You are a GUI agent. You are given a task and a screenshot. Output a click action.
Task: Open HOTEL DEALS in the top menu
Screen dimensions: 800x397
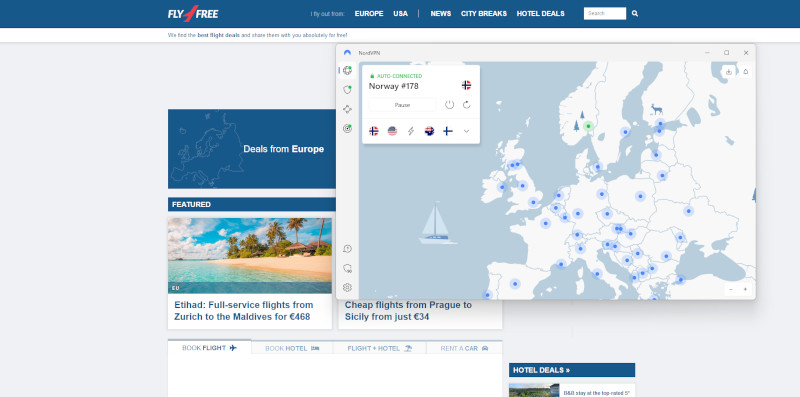pyautogui.click(x=540, y=14)
